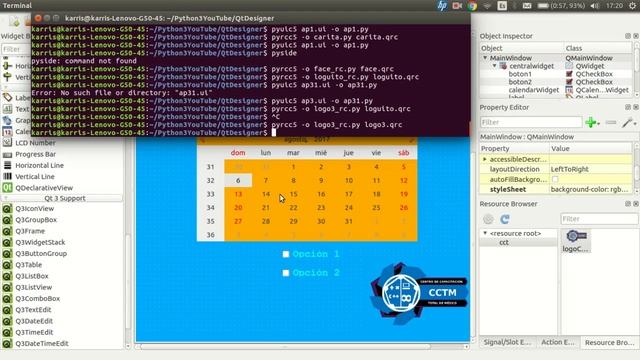Collapse the centralwidget node in Object Inspector
Viewport: 640px width, 360px height.
point(494,66)
